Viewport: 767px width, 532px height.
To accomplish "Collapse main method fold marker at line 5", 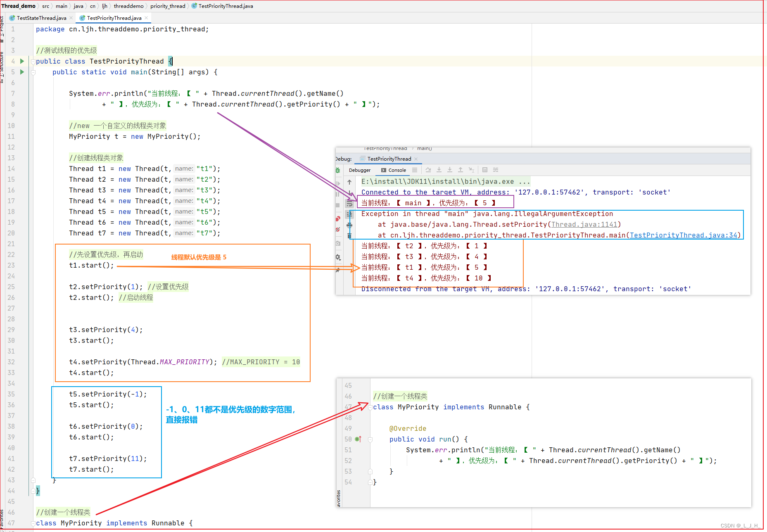I will [x=33, y=72].
